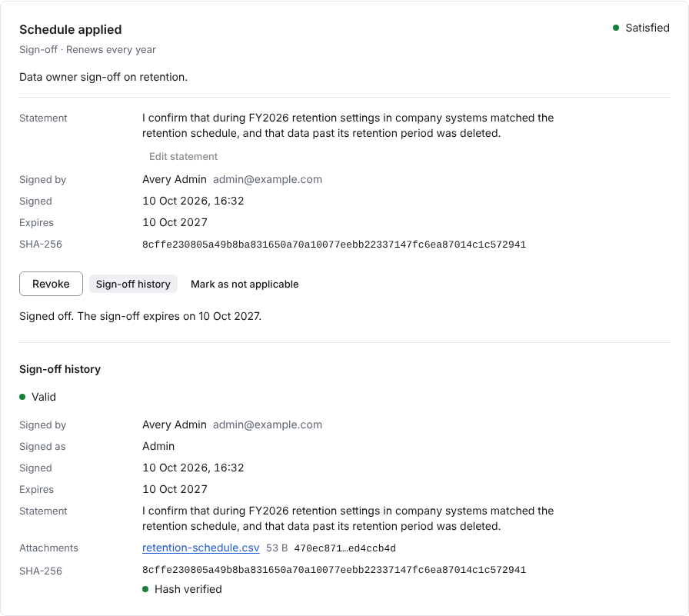Click the Satisfied status label
This screenshot has height=616, width=689.
(x=647, y=28)
